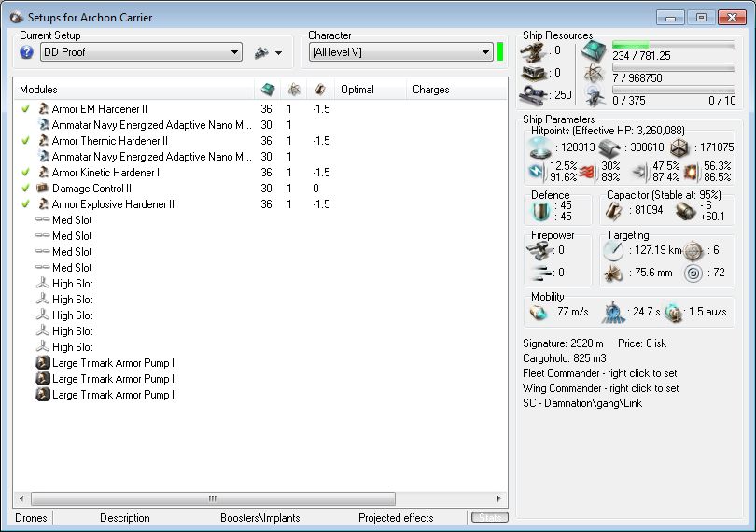
Task: Open the Boosters\Implants tab
Action: click(x=260, y=518)
